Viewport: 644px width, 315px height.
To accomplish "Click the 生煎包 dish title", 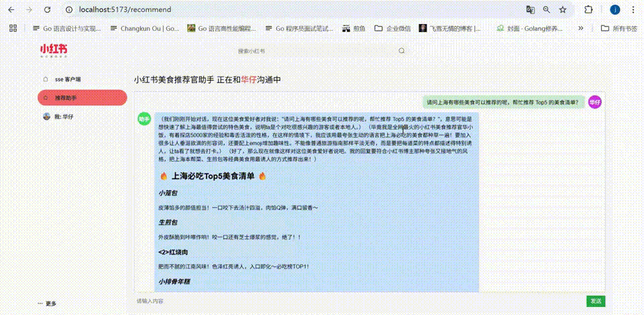I will click(168, 223).
